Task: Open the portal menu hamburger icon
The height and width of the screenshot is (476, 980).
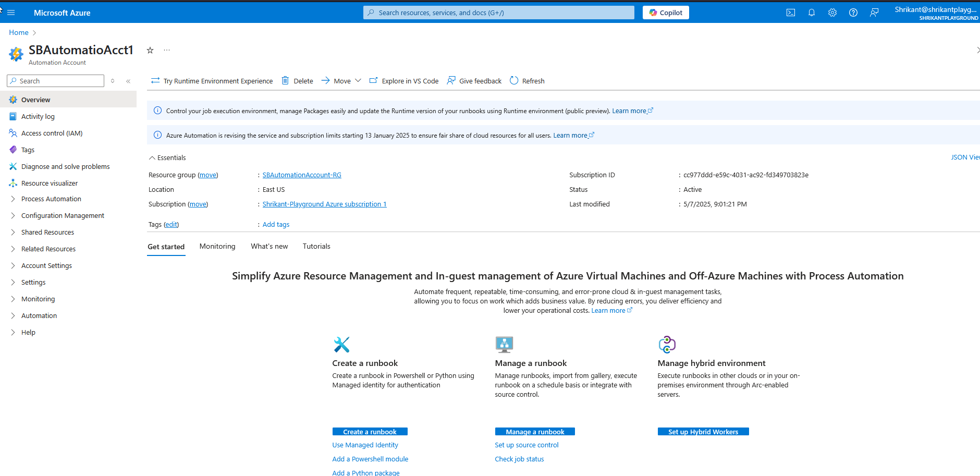Action: point(11,12)
